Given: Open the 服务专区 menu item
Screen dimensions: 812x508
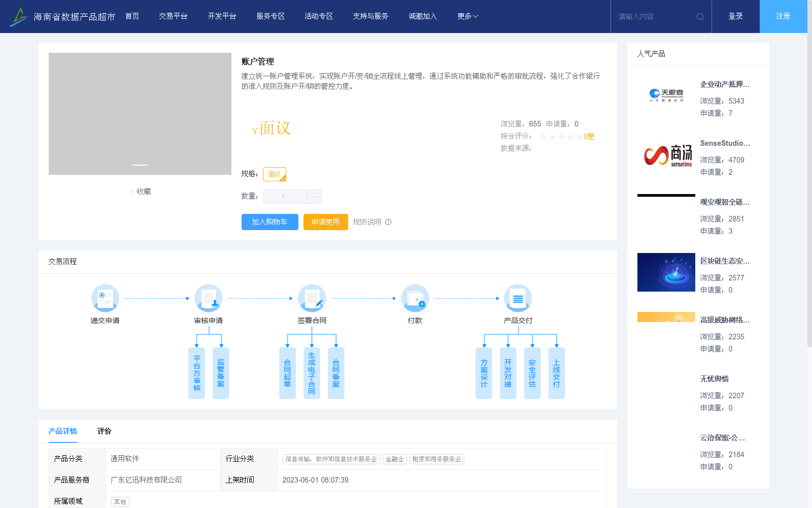Looking at the screenshot, I should pyautogui.click(x=270, y=16).
